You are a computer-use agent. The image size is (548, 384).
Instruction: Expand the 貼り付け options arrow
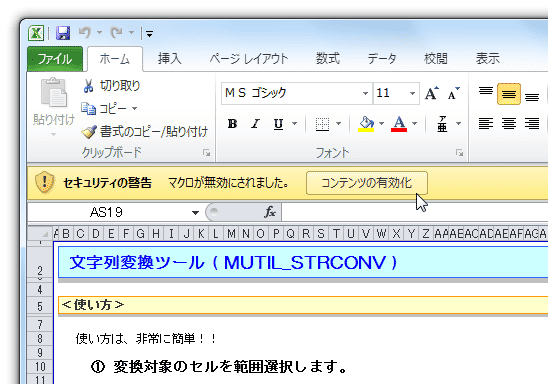tap(53, 135)
